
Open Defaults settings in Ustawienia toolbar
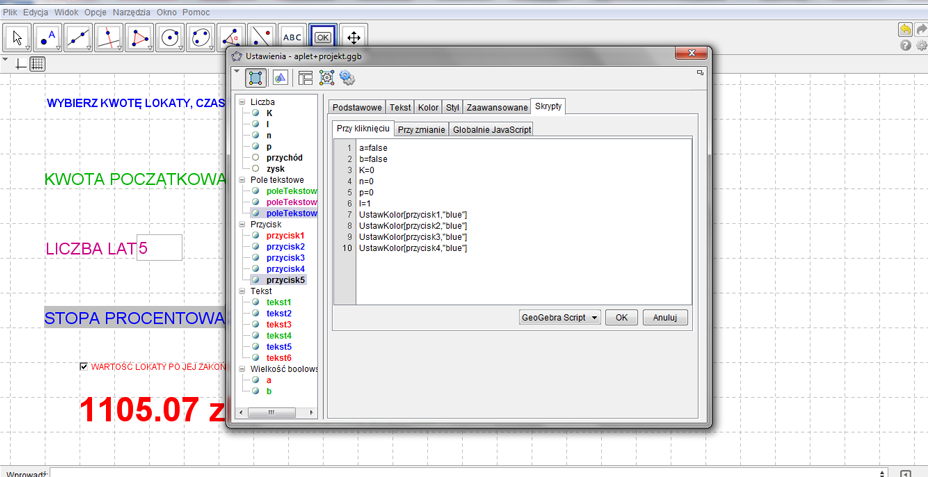[326, 78]
